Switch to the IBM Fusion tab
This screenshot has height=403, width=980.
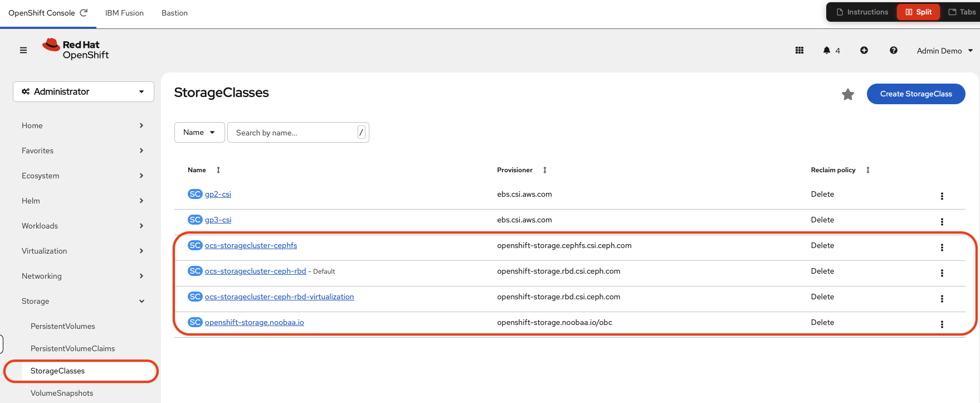[124, 13]
